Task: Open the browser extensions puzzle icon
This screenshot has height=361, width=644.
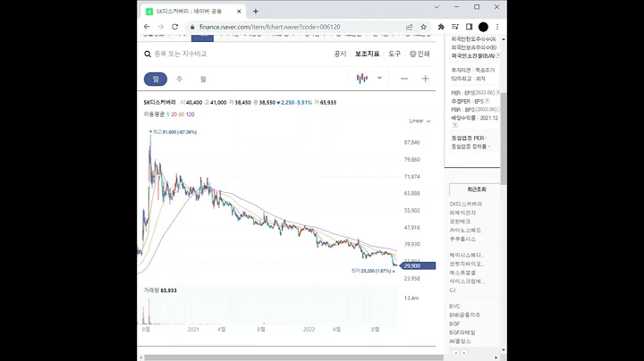Action: (x=441, y=27)
